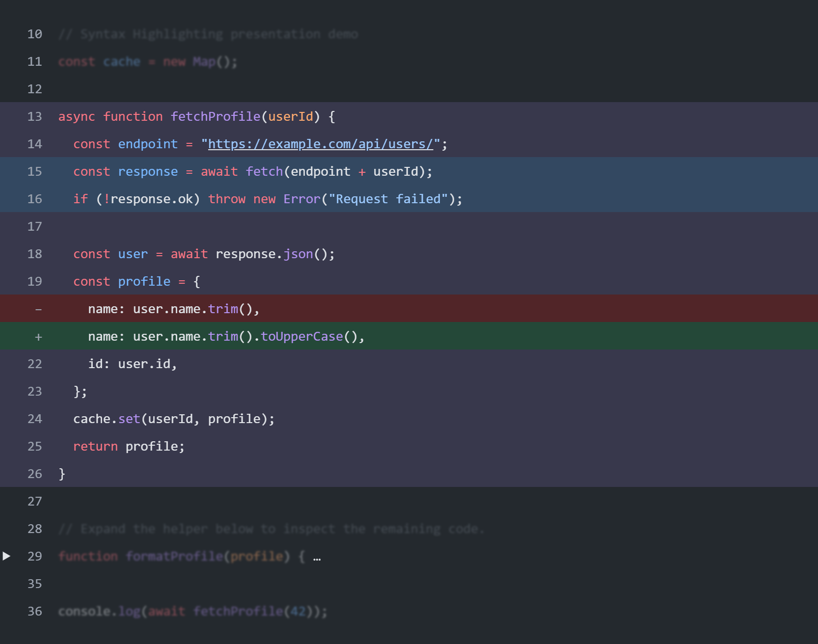
Task: Click the endpoint variable declaration on line 14
Action: coord(148,144)
